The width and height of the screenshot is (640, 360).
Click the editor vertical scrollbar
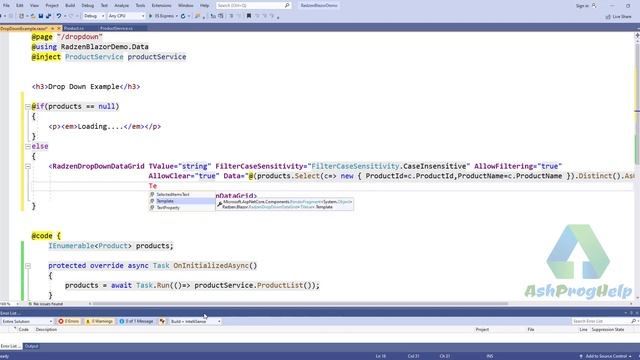click(x=637, y=167)
